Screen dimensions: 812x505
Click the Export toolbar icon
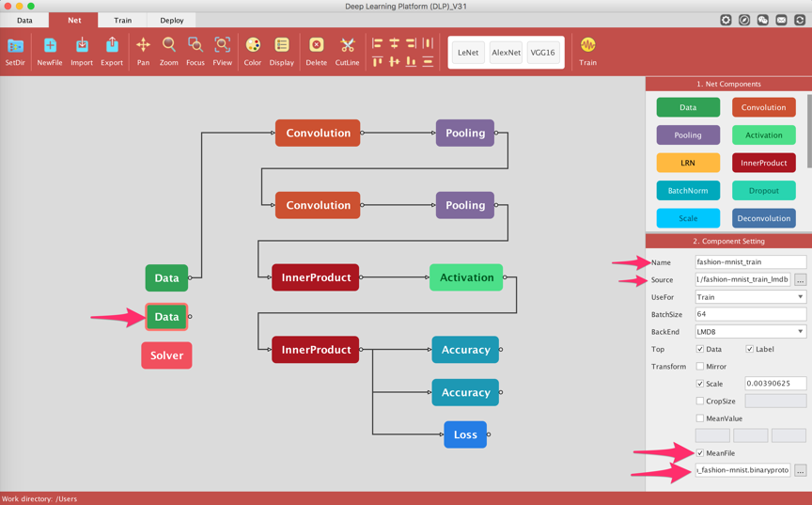112,46
